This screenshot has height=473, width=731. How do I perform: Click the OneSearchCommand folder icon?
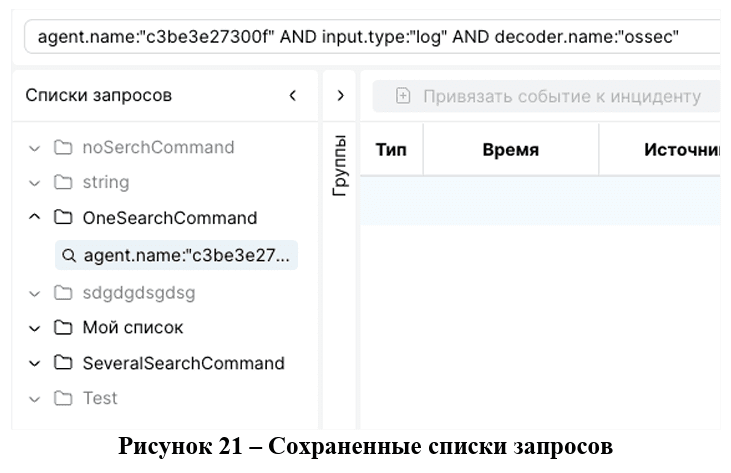(x=63, y=218)
